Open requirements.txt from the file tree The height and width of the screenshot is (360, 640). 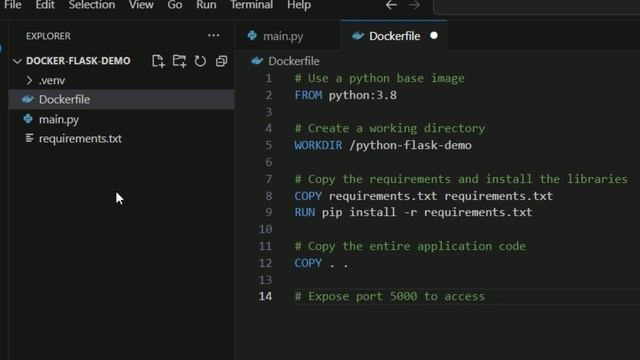(122, 138)
